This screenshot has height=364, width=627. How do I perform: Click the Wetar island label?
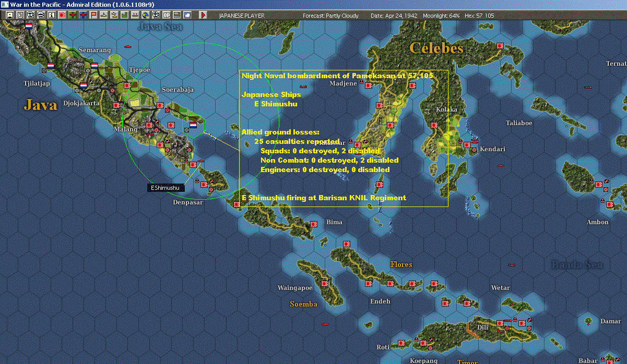pyautogui.click(x=500, y=288)
